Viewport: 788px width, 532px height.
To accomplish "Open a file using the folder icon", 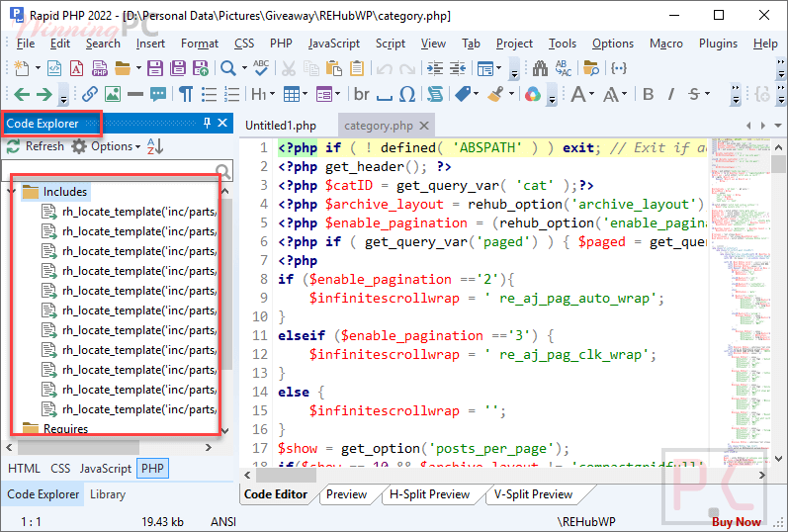I will 123,68.
